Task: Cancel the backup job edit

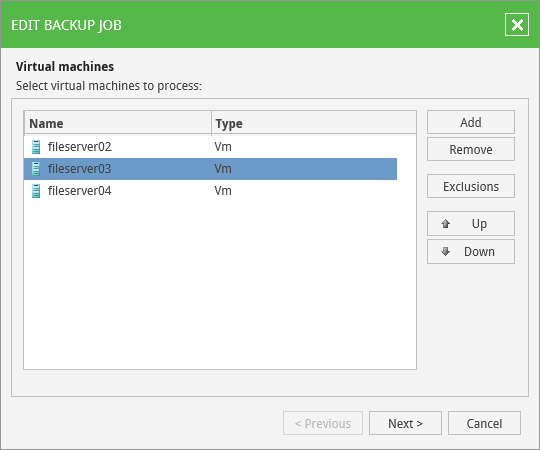Action: click(x=484, y=423)
